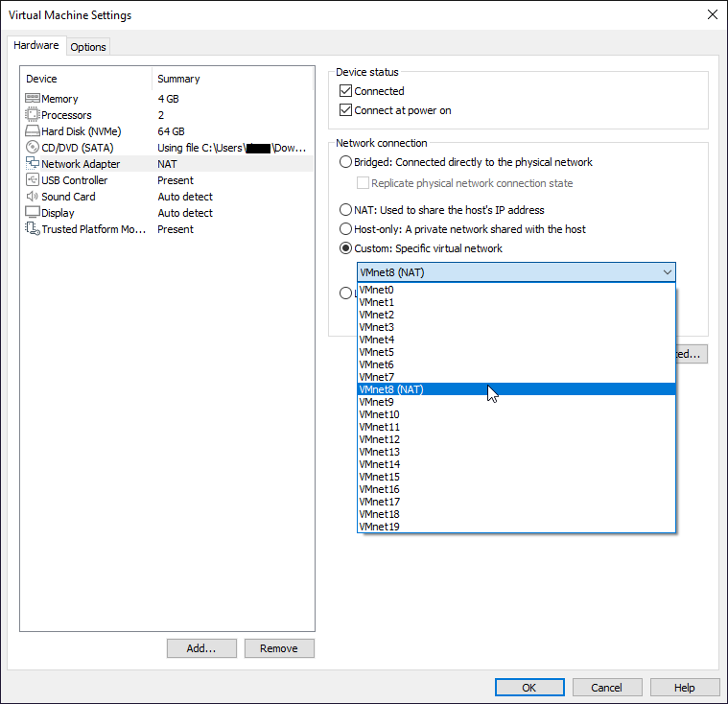Pick VMnet17 in the dropdown
This screenshot has height=704, width=728.
click(516, 502)
